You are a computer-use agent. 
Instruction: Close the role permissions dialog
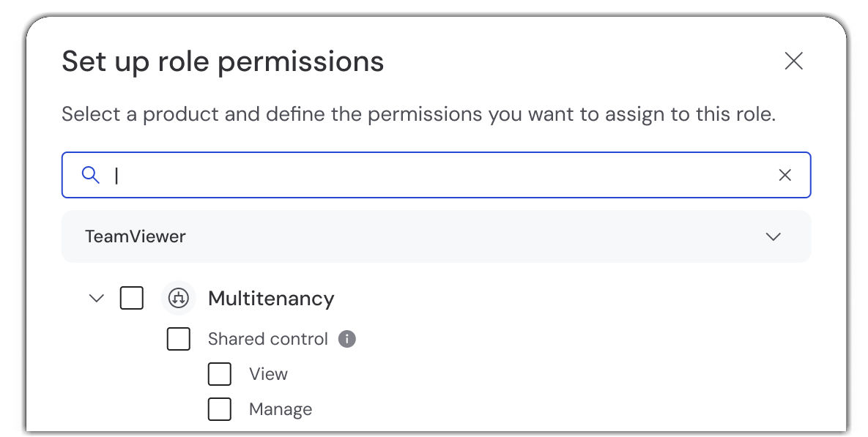click(x=794, y=61)
